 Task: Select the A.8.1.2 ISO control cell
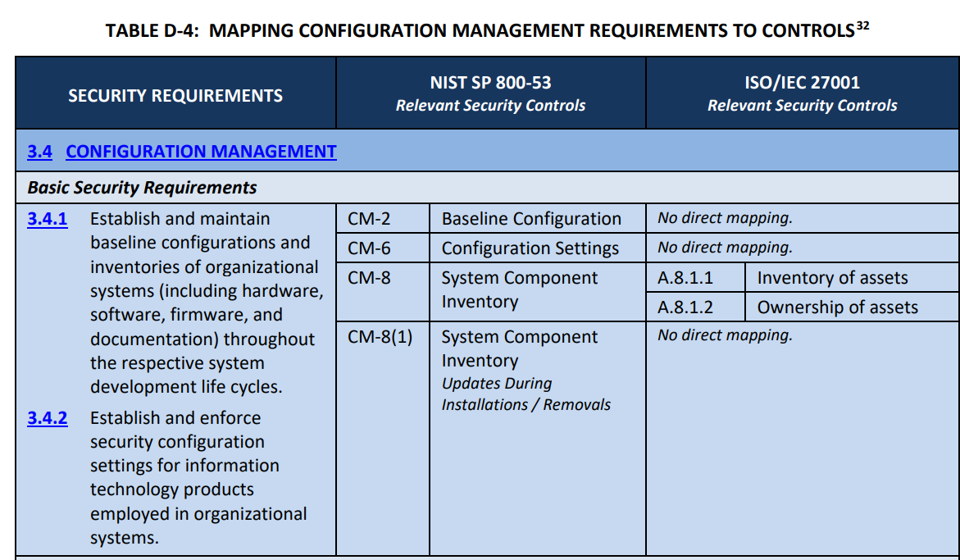tap(685, 307)
